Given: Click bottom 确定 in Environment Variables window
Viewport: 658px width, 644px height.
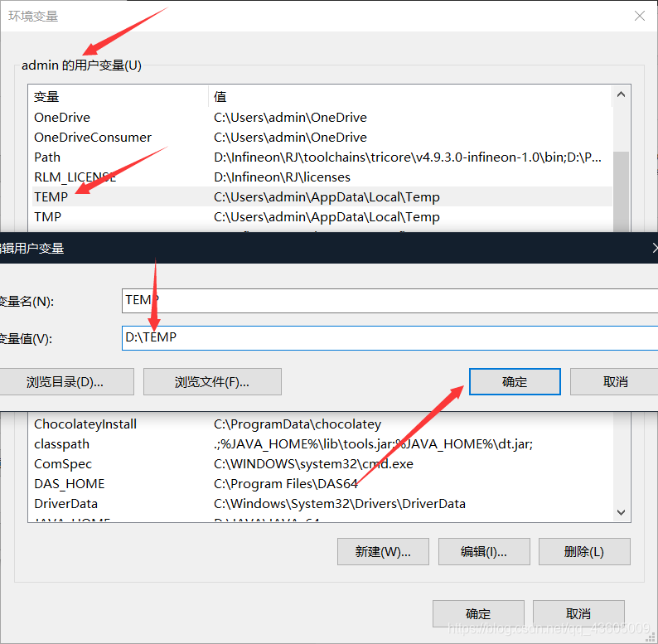Looking at the screenshot, I should pyautogui.click(x=478, y=614).
